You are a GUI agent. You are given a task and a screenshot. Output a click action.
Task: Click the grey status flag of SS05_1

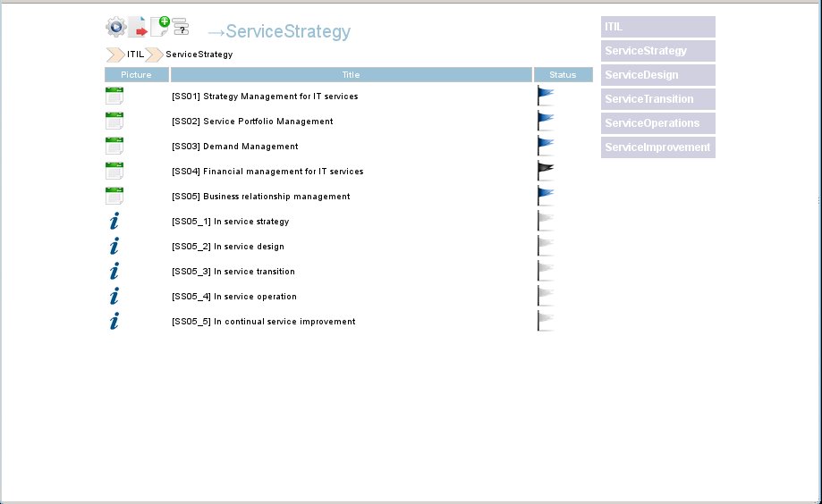(x=546, y=221)
